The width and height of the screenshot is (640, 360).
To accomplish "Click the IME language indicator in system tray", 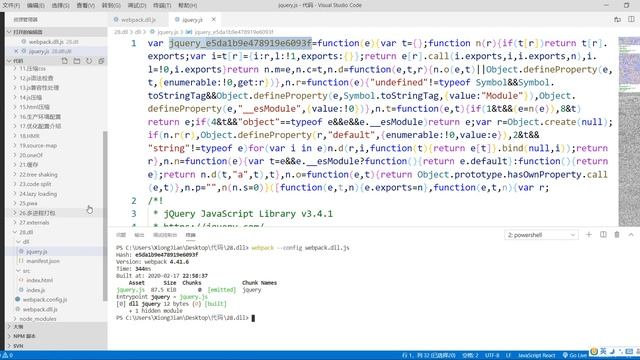I will (x=603, y=351).
